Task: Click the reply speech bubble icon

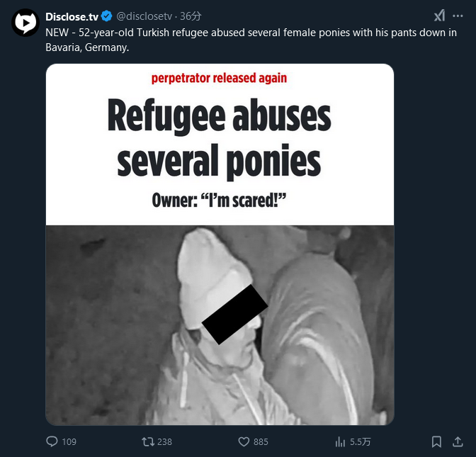Action: click(52, 441)
